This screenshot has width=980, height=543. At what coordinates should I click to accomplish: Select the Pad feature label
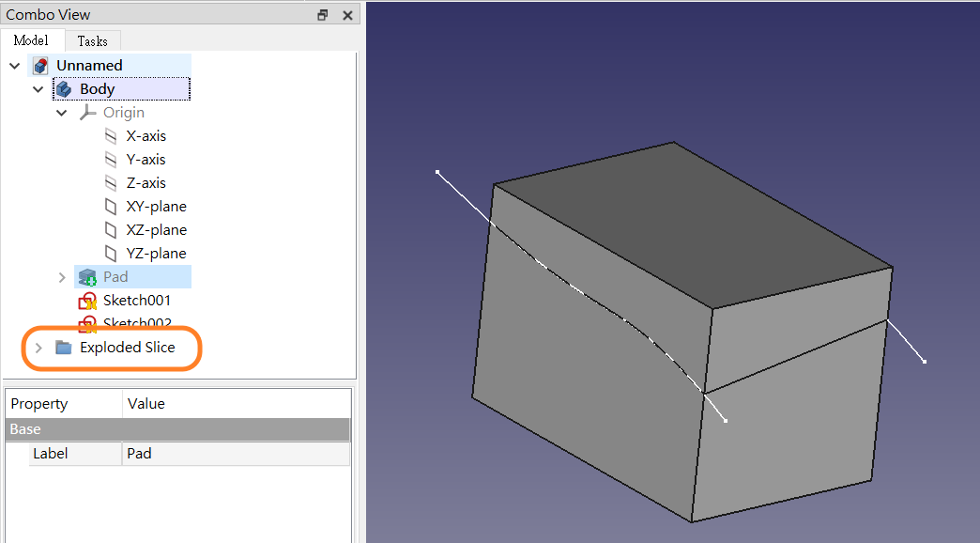(115, 276)
